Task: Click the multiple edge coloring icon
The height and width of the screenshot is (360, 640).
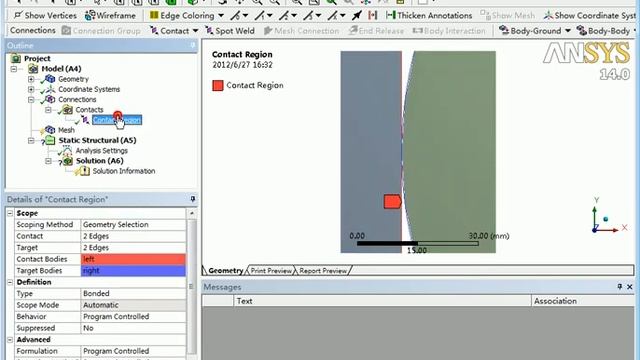Action: coord(333,16)
